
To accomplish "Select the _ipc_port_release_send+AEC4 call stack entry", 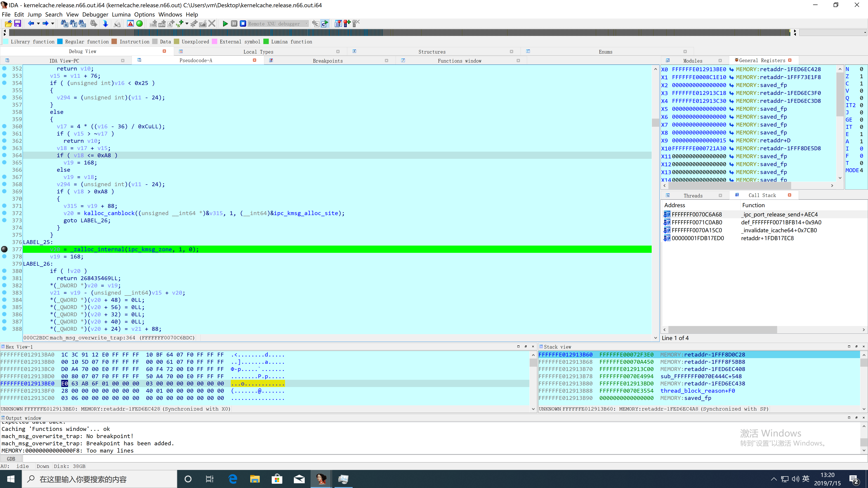I will (x=779, y=214).
